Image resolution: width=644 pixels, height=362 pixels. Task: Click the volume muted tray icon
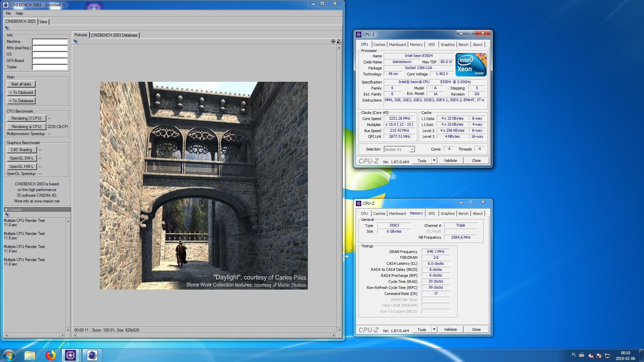click(x=591, y=356)
